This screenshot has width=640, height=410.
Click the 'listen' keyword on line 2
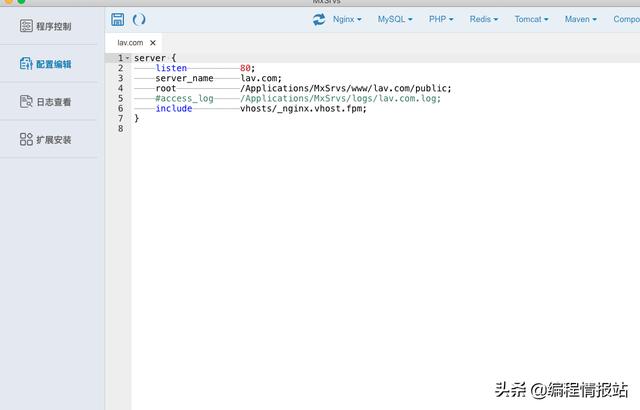tap(171, 68)
